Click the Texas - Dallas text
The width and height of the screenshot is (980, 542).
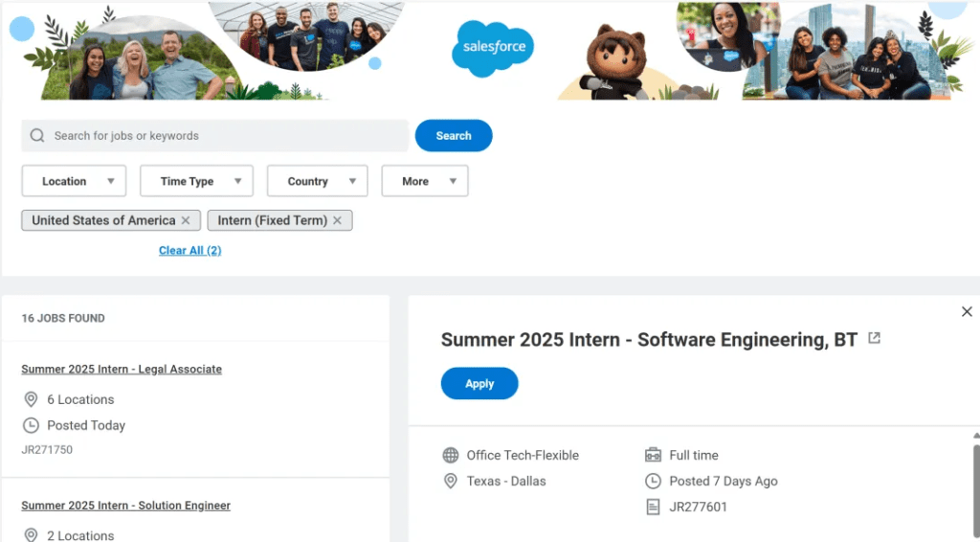[x=506, y=482]
